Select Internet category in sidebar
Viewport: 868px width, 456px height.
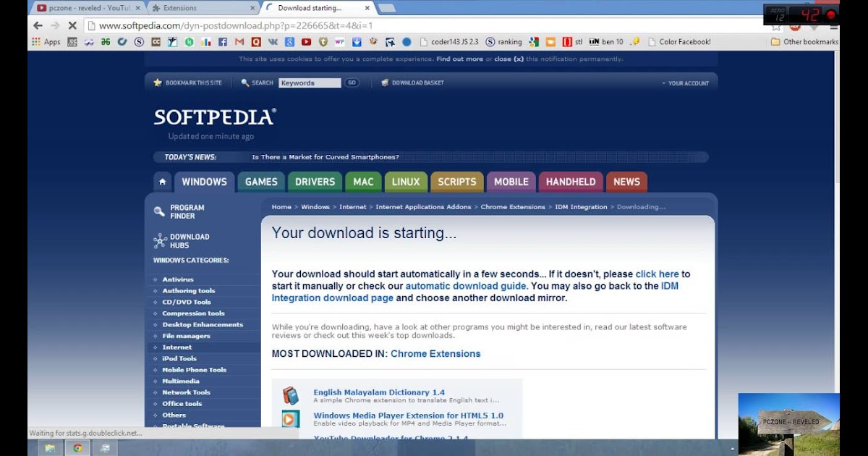[x=177, y=347]
